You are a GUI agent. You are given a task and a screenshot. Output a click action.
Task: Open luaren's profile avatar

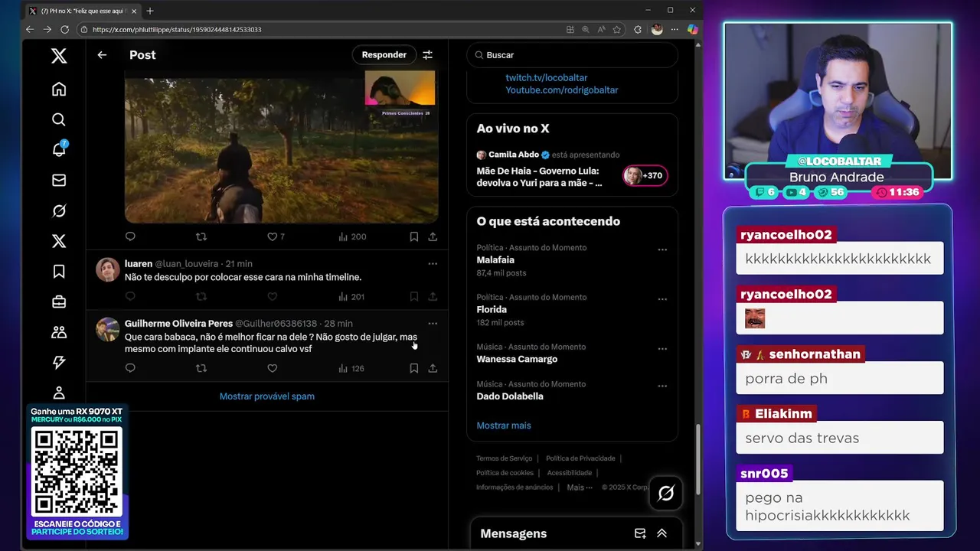tap(108, 269)
